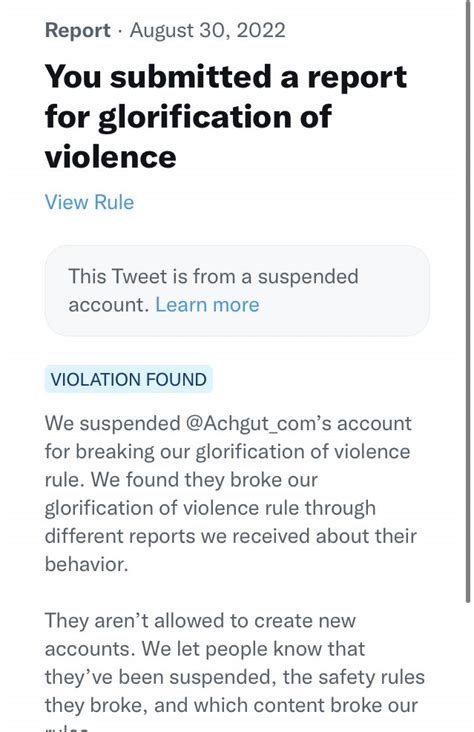Click 'they've been suspended, the safety rules' line
This screenshot has width=474, height=732.
[x=235, y=677]
